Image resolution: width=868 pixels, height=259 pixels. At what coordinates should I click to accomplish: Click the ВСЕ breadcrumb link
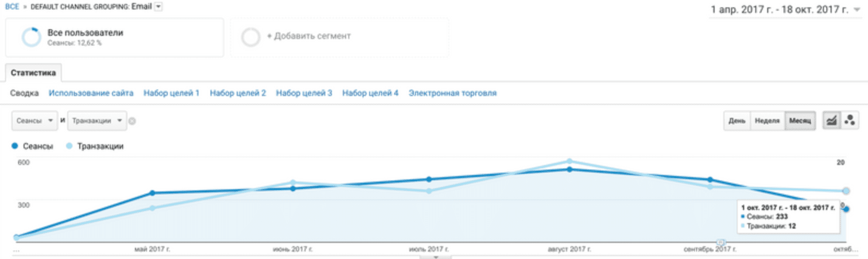(12, 7)
